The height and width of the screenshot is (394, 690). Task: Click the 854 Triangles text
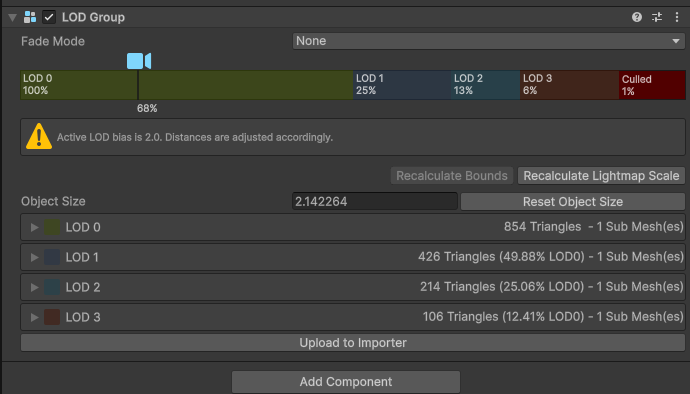542,227
